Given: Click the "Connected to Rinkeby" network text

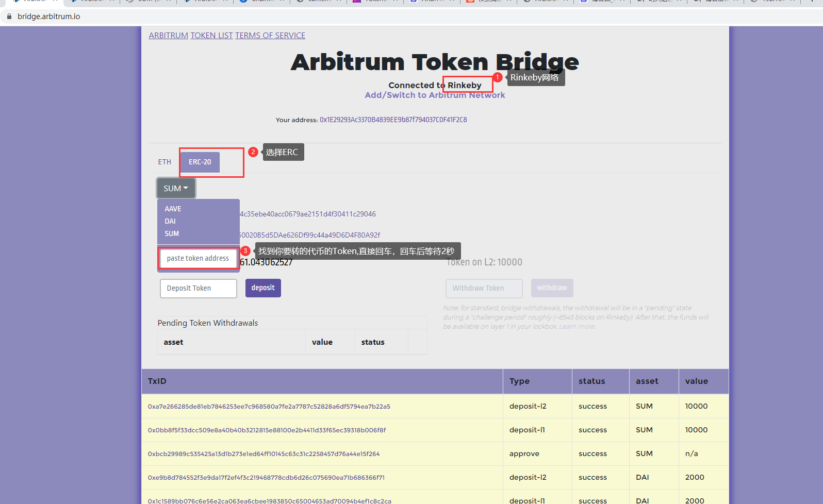Looking at the screenshot, I should (x=435, y=86).
